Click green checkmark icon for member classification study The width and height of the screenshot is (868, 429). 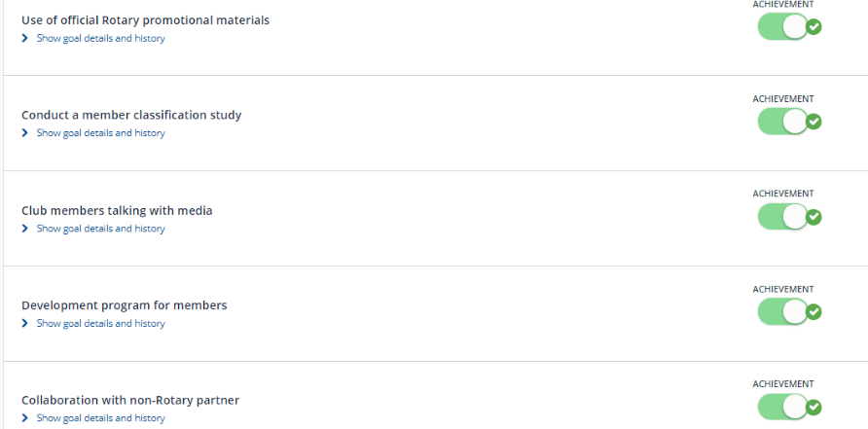(x=814, y=122)
